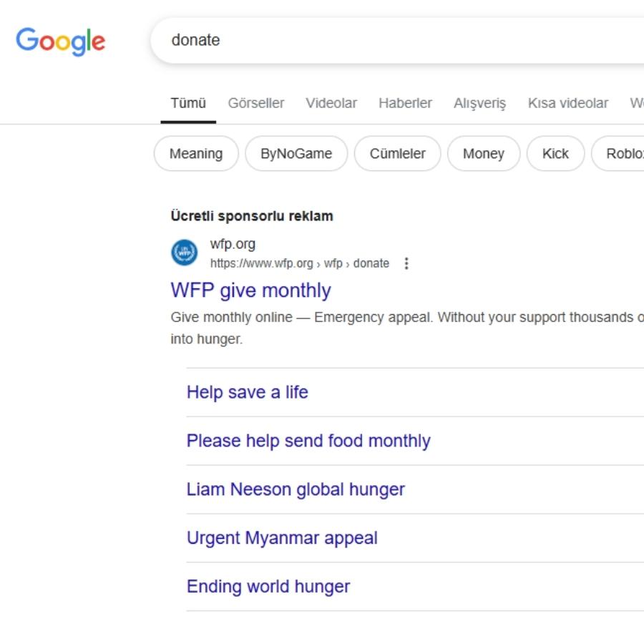Select the Kick filter chip
The width and height of the screenshot is (644, 644).
(555, 154)
